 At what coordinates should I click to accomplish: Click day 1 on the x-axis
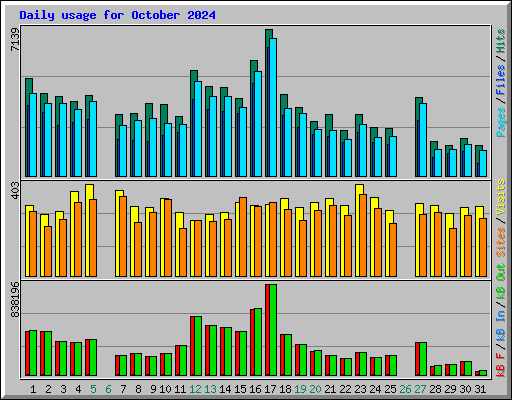click(x=33, y=389)
